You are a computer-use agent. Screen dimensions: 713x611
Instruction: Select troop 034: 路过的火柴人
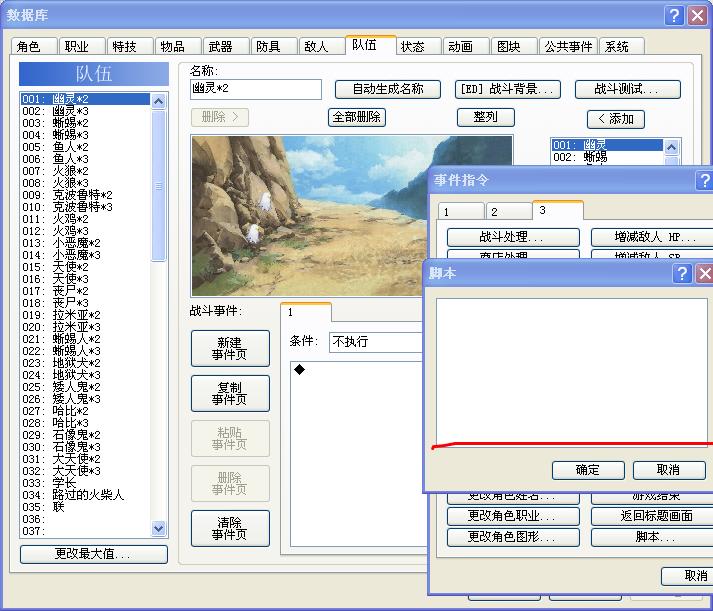pyautogui.click(x=85, y=495)
